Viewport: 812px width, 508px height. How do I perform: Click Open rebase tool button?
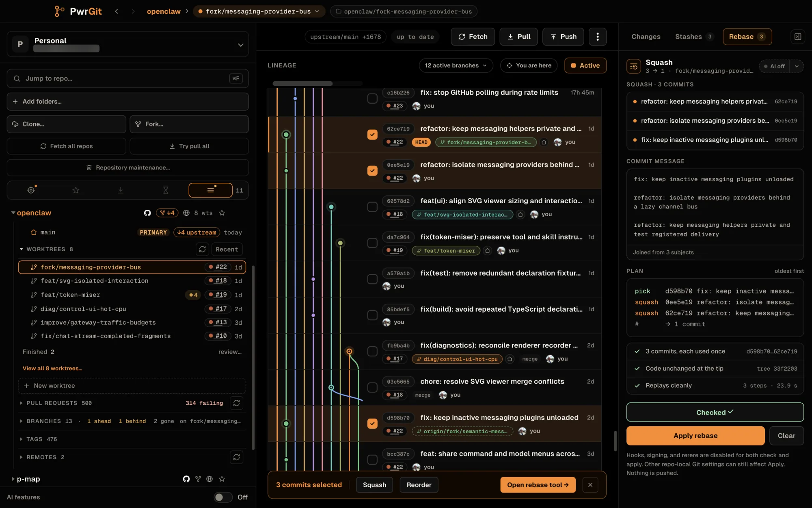coord(538,485)
